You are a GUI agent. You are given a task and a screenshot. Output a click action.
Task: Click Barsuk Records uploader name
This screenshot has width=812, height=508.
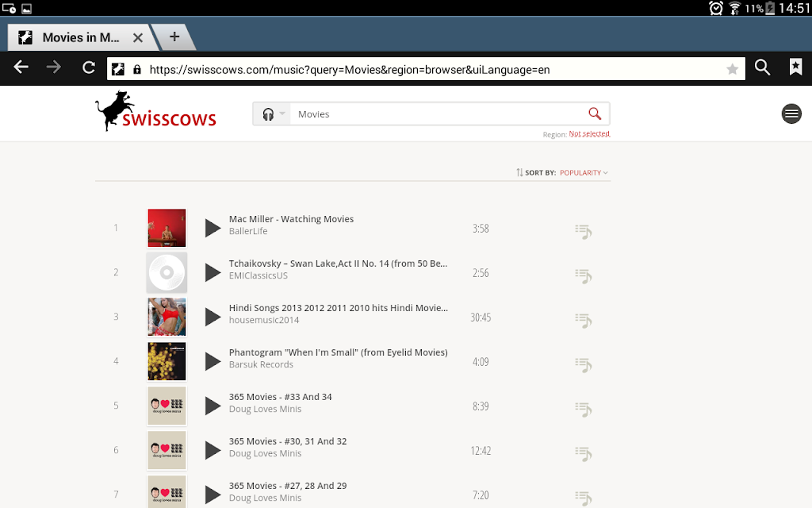pyautogui.click(x=261, y=364)
